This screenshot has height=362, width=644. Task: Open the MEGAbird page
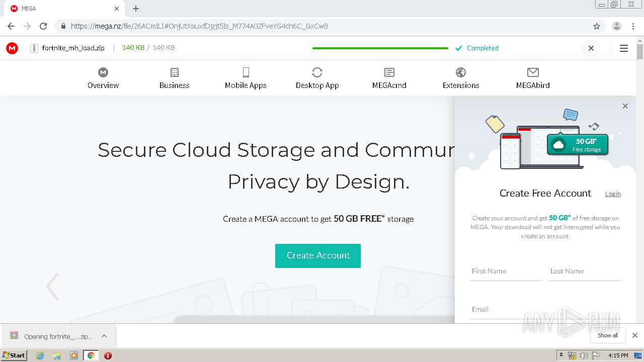click(533, 78)
